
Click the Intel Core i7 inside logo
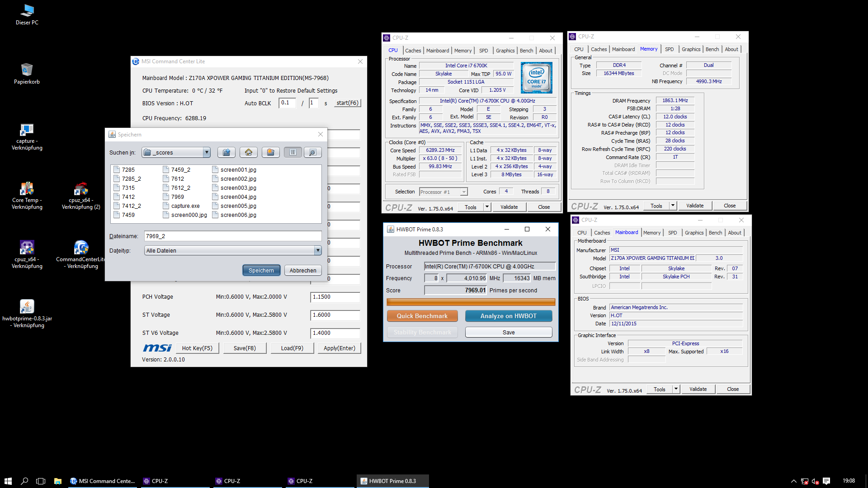(x=536, y=78)
